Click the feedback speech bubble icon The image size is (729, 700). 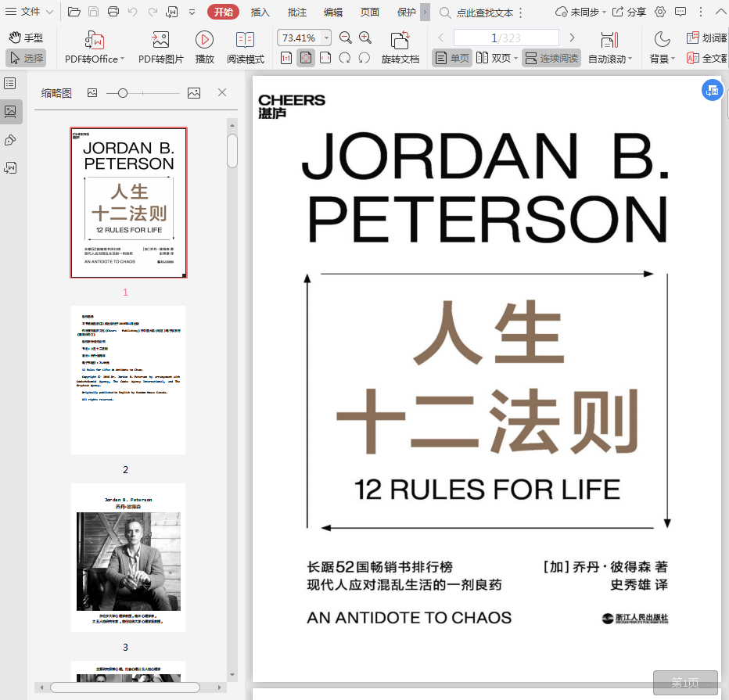pyautogui.click(x=681, y=12)
